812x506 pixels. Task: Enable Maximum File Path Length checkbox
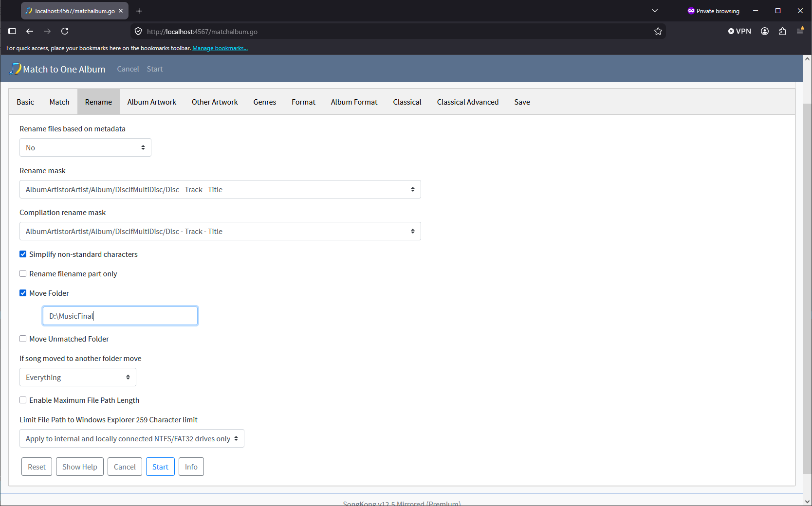click(x=23, y=400)
